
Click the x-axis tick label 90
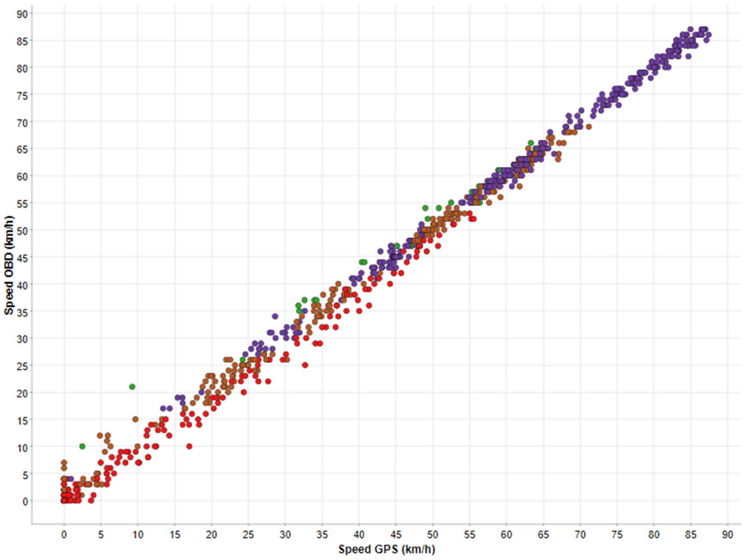pos(727,535)
